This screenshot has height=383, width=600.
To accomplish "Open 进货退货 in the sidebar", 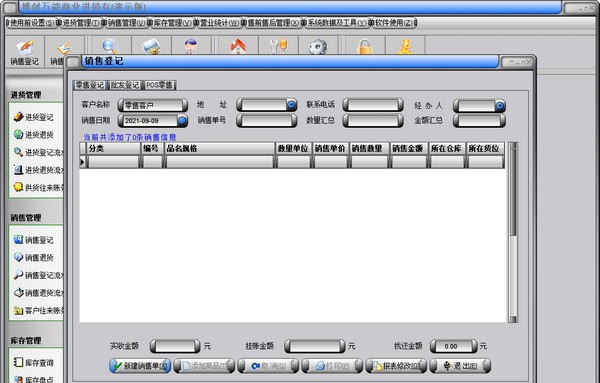I will click(34, 135).
